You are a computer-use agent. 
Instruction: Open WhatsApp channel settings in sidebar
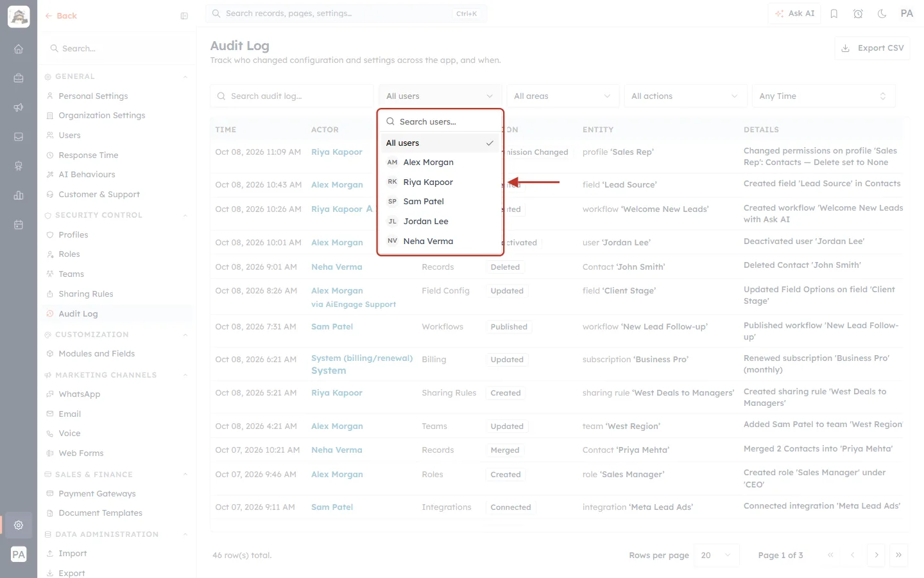pos(80,394)
